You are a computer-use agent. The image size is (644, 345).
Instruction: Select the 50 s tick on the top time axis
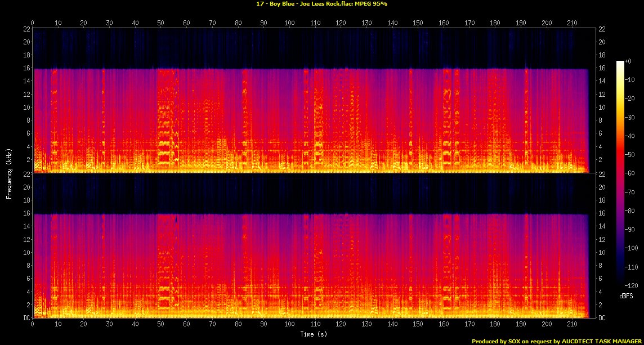[161, 23]
